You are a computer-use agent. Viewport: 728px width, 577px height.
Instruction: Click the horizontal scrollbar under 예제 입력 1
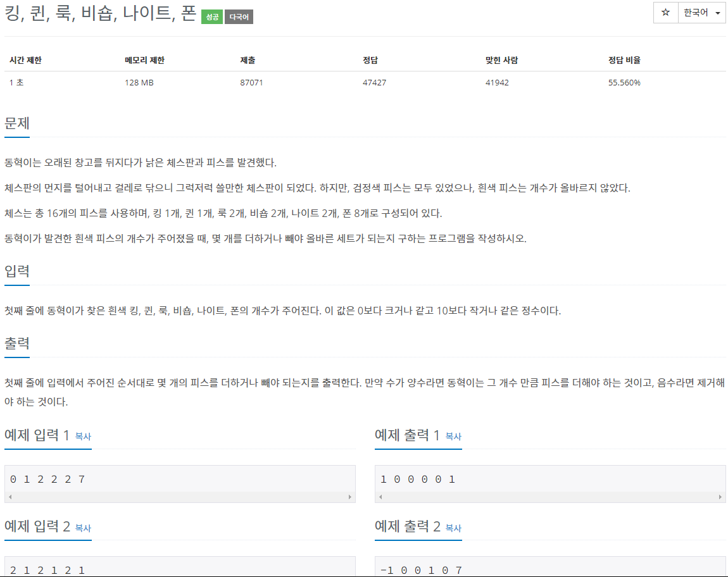click(x=180, y=497)
